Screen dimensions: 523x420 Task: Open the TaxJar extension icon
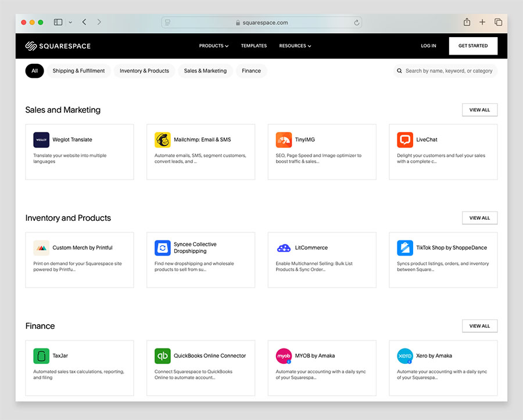pyautogui.click(x=41, y=356)
